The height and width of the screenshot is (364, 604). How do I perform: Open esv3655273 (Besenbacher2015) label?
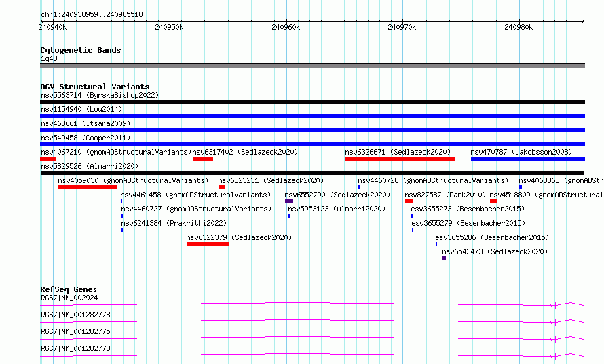tap(468, 209)
